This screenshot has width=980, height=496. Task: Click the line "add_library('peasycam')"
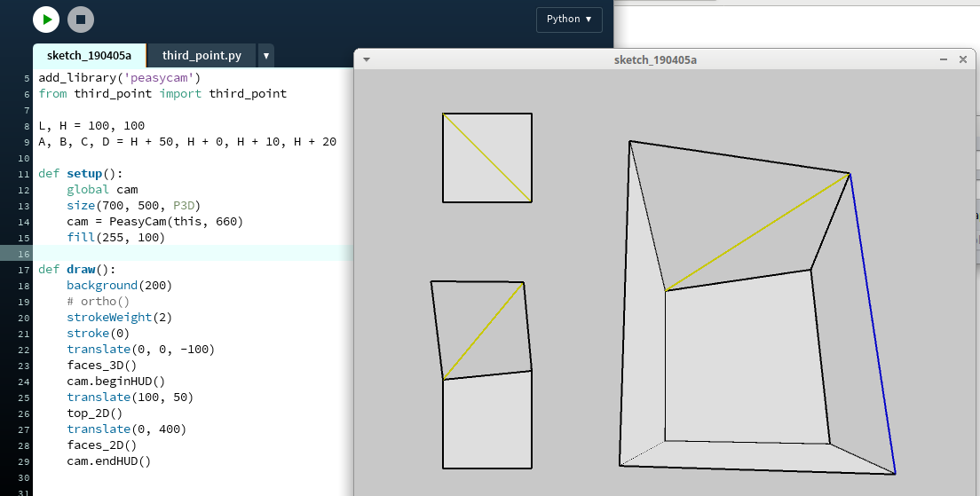(119, 78)
